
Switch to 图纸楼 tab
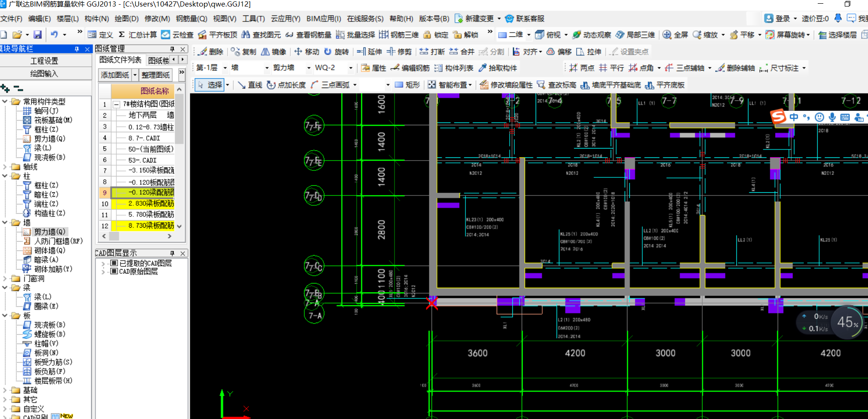[158, 60]
